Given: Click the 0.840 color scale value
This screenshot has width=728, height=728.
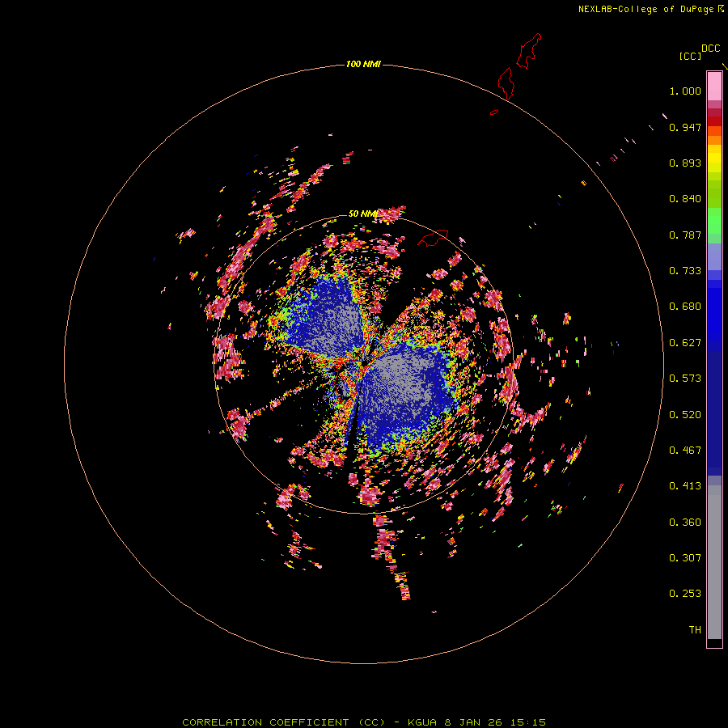Looking at the screenshot, I should 685,199.
